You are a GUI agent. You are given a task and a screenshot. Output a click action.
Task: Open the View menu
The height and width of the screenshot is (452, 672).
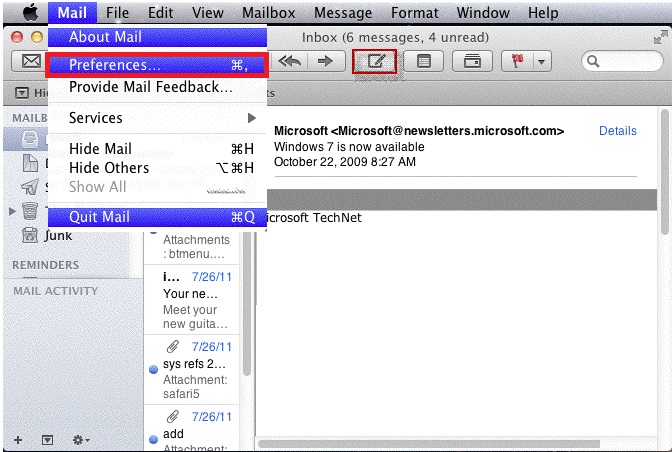pyautogui.click(x=207, y=12)
